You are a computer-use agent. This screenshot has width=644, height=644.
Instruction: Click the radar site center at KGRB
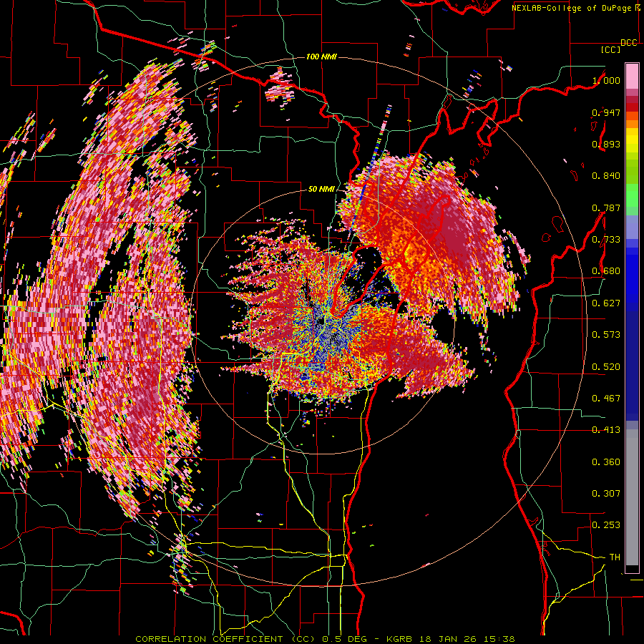pos(321,321)
